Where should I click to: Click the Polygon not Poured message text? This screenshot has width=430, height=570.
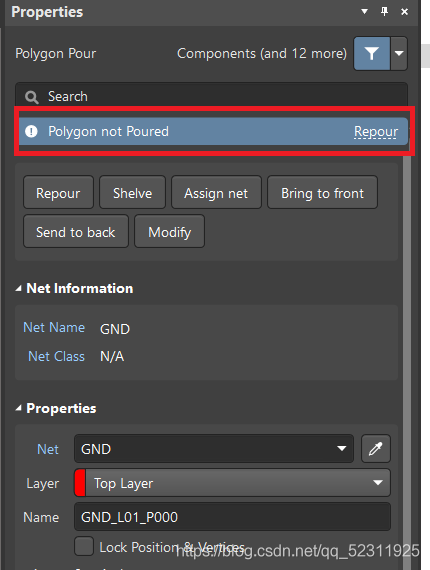tap(108, 131)
